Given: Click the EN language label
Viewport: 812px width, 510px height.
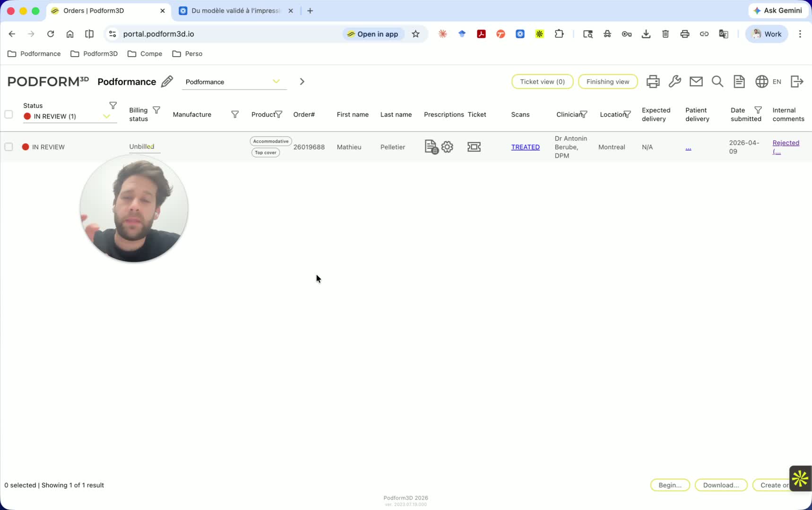Looking at the screenshot, I should click(777, 82).
